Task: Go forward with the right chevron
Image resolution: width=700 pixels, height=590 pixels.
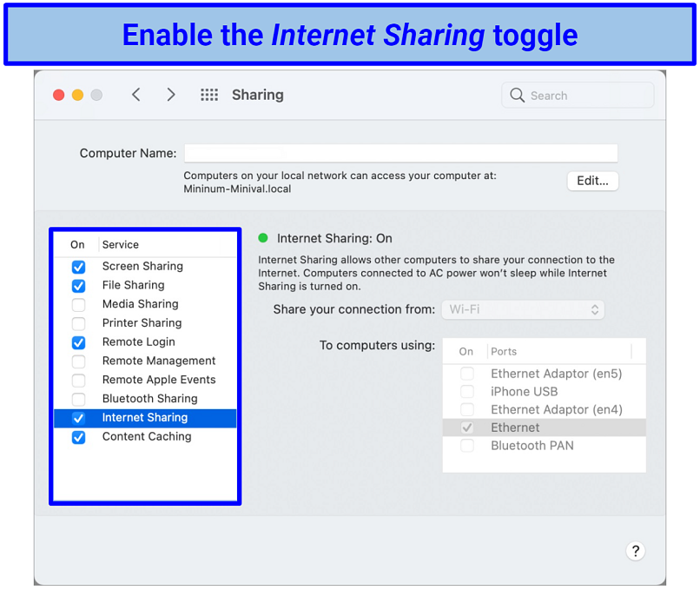Action: point(170,95)
